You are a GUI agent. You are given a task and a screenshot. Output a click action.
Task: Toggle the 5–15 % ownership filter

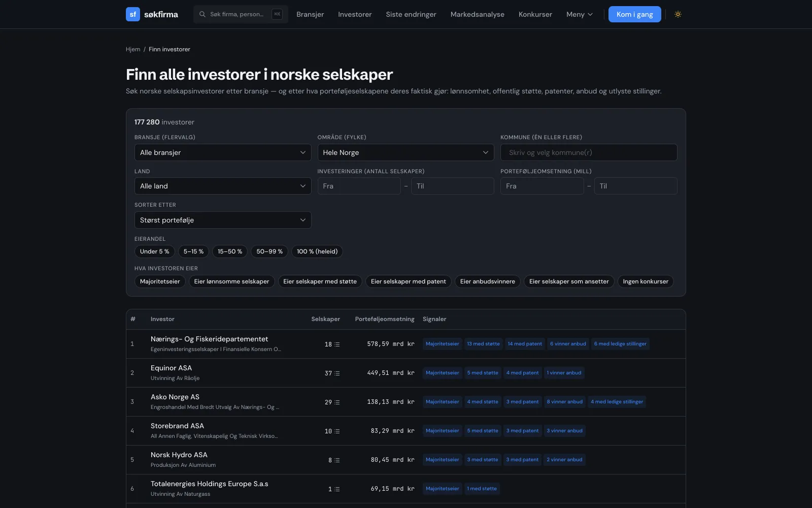(x=193, y=251)
